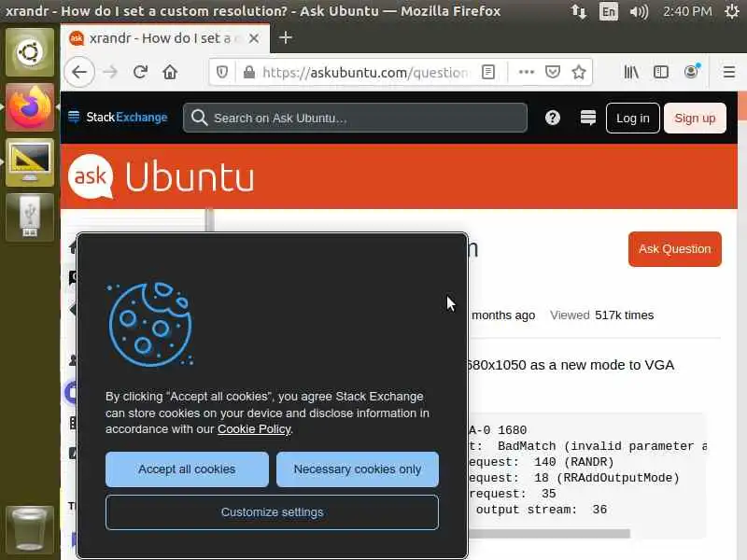The image size is (747, 560).
Task: Click the Firefox back arrow button
Action: [x=79, y=72]
